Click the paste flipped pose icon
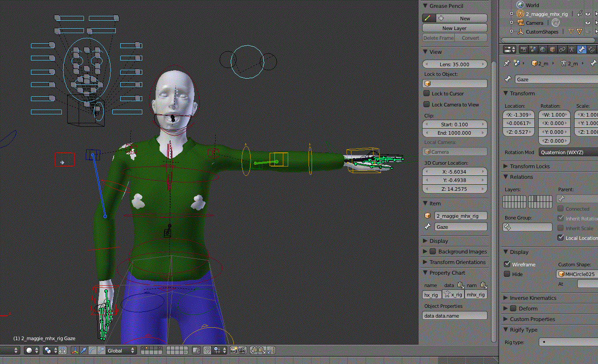 (271, 351)
